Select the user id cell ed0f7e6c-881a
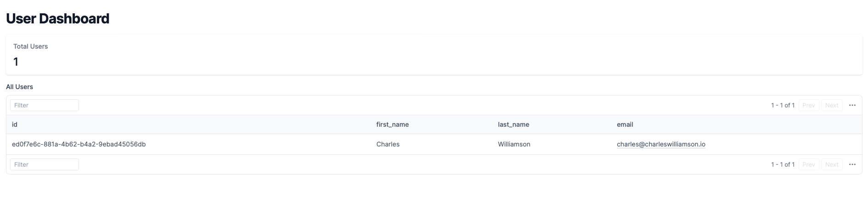Screen dimensions: 868x208 [79, 144]
